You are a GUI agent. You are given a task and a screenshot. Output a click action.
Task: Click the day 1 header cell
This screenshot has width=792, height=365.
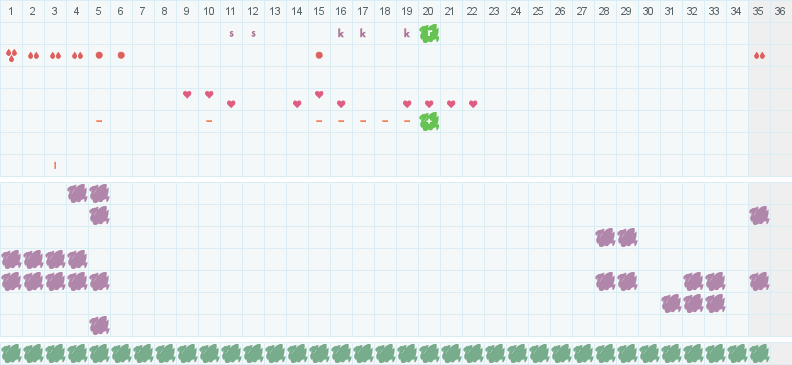click(11, 11)
